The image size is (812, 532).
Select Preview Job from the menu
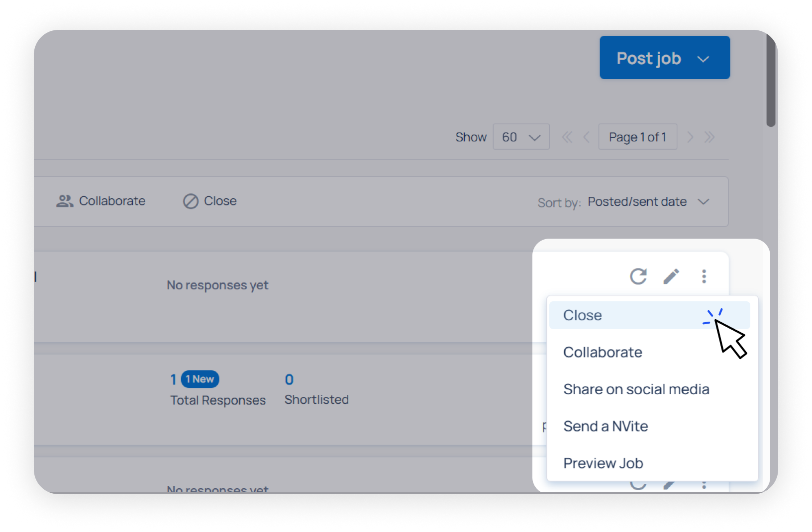(603, 463)
